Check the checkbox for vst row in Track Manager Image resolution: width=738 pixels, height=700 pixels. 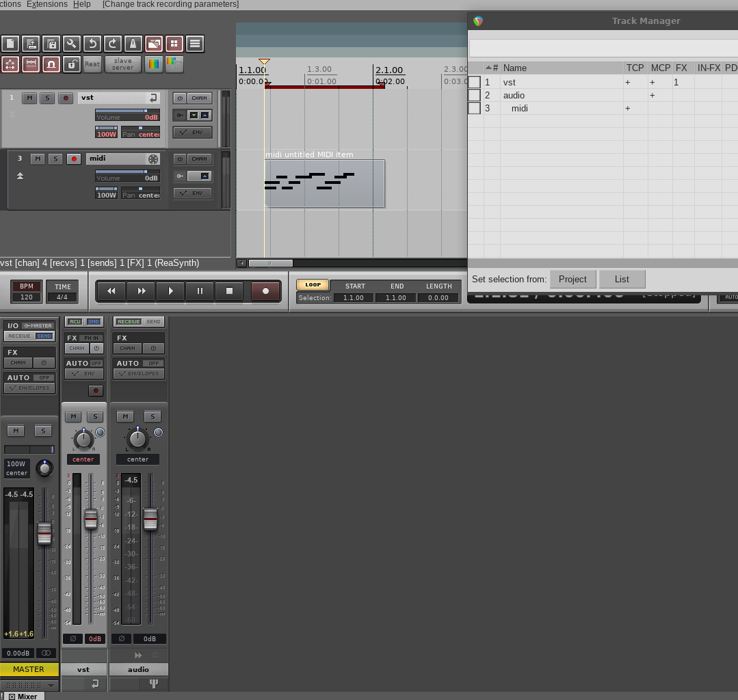tap(475, 82)
